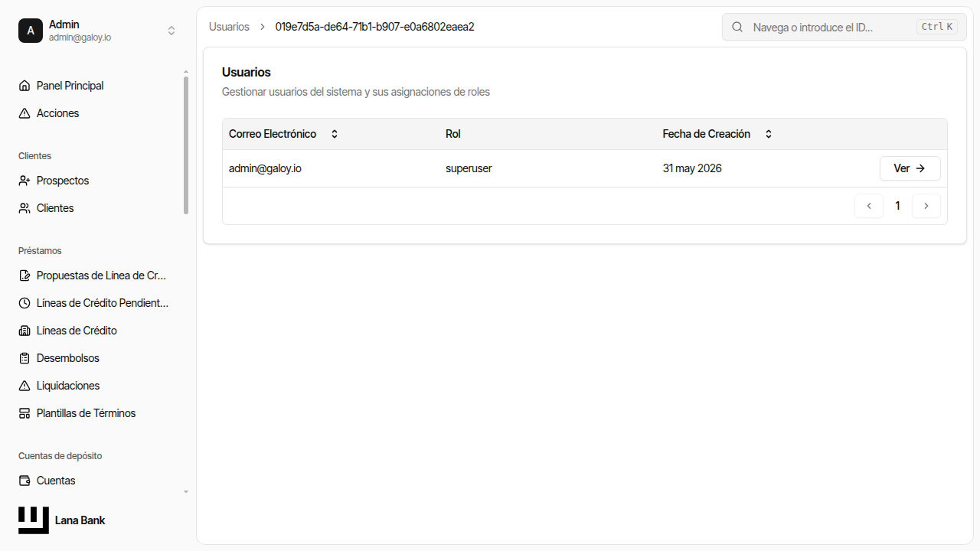Click the Gestionar usuarios del sistema description
Viewport: 980px width, 551px height.
pyautogui.click(x=356, y=92)
